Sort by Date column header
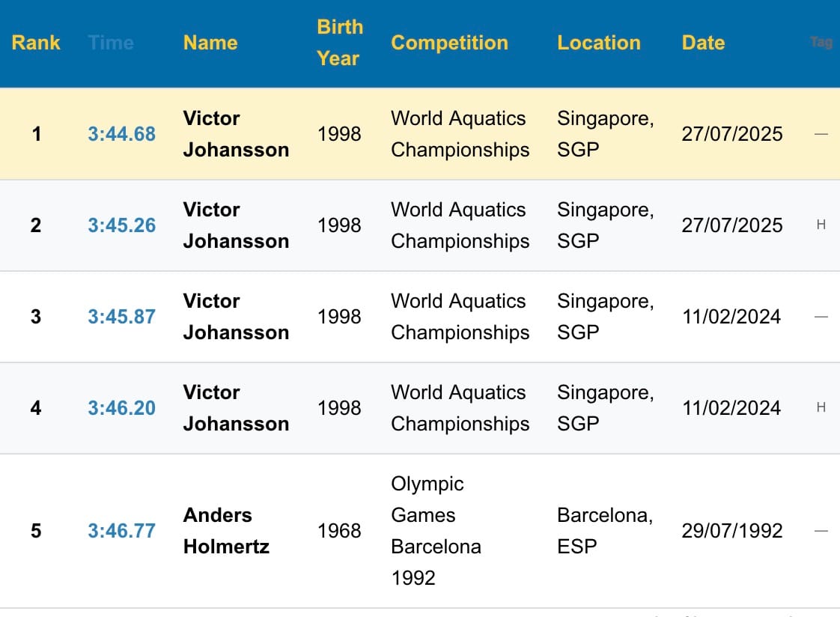The image size is (840, 617). point(704,43)
